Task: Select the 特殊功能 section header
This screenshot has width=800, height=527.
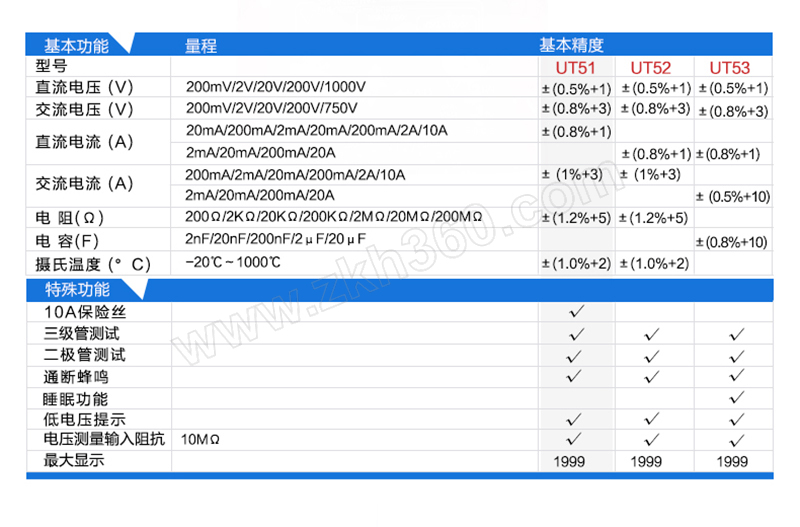Action: click(x=77, y=289)
